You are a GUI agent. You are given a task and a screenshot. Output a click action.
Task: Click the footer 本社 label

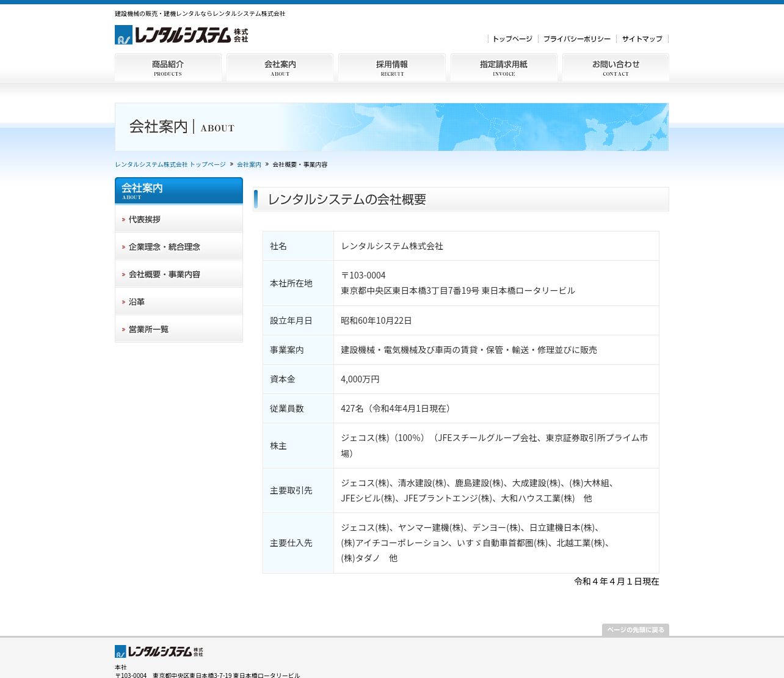click(x=121, y=668)
